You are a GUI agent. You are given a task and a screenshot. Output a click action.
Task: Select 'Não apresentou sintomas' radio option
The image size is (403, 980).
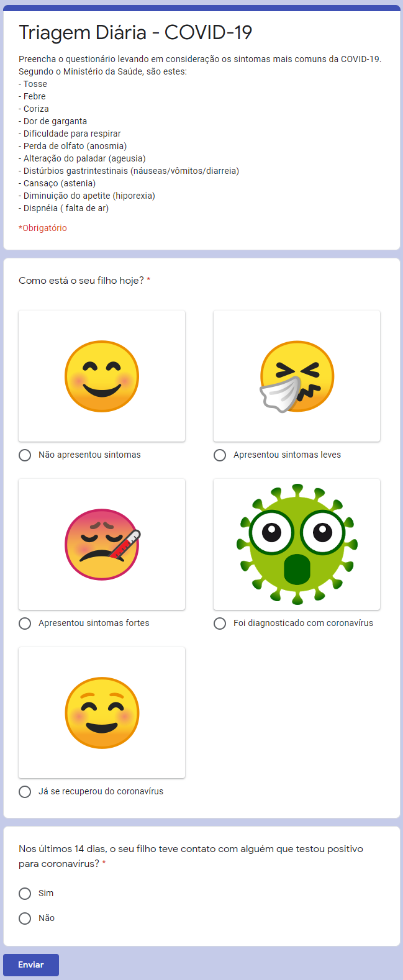pyautogui.click(x=25, y=455)
